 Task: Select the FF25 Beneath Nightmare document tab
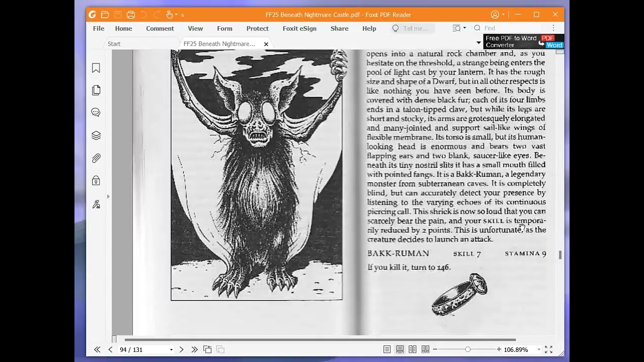tap(219, 44)
